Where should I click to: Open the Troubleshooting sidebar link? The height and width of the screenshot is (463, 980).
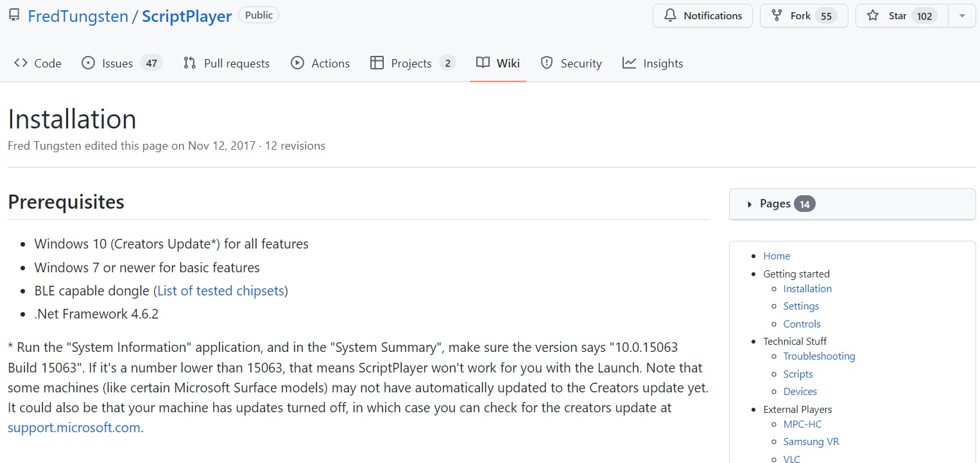pos(819,356)
